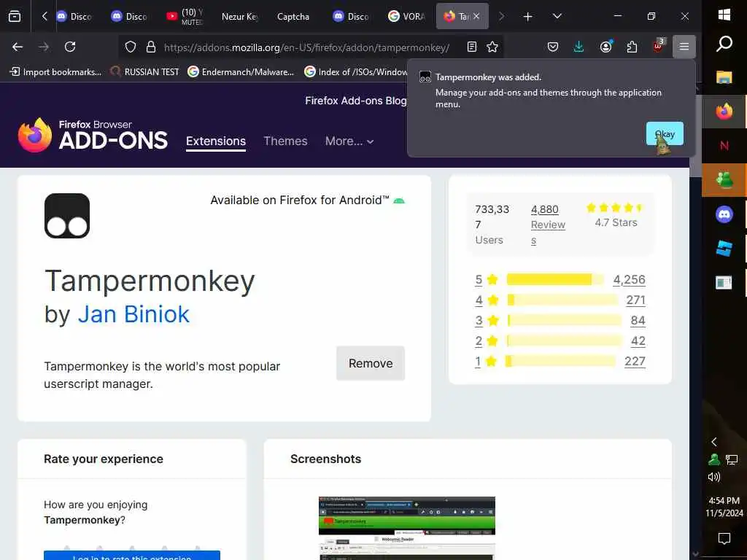Viewport: 747px width, 560px height.
Task: Expand the More… dropdown menu
Action: pyautogui.click(x=349, y=141)
